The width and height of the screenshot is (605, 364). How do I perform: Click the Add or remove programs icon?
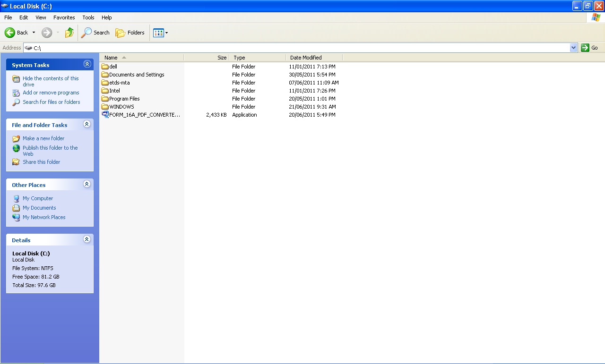[16, 93]
